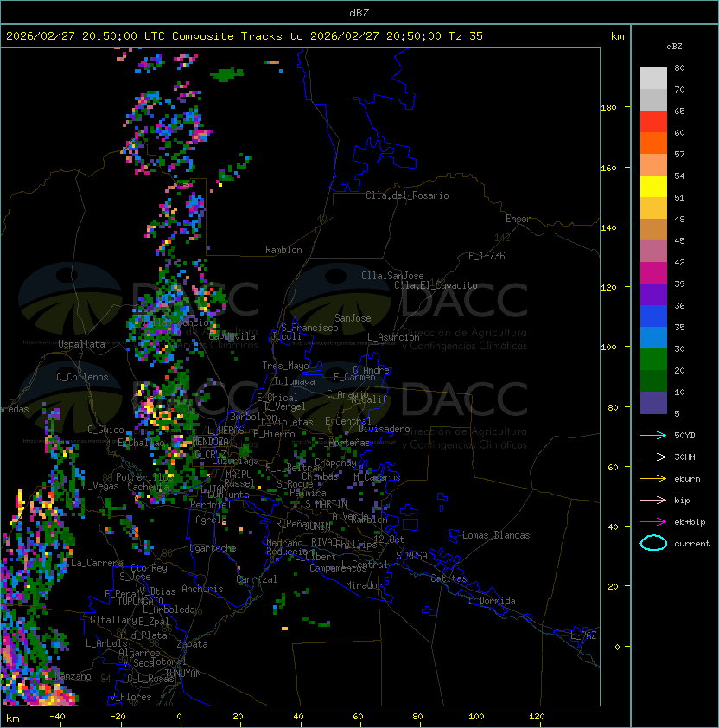
Task: Click the 'Zapata' map label
Action: tap(192, 644)
